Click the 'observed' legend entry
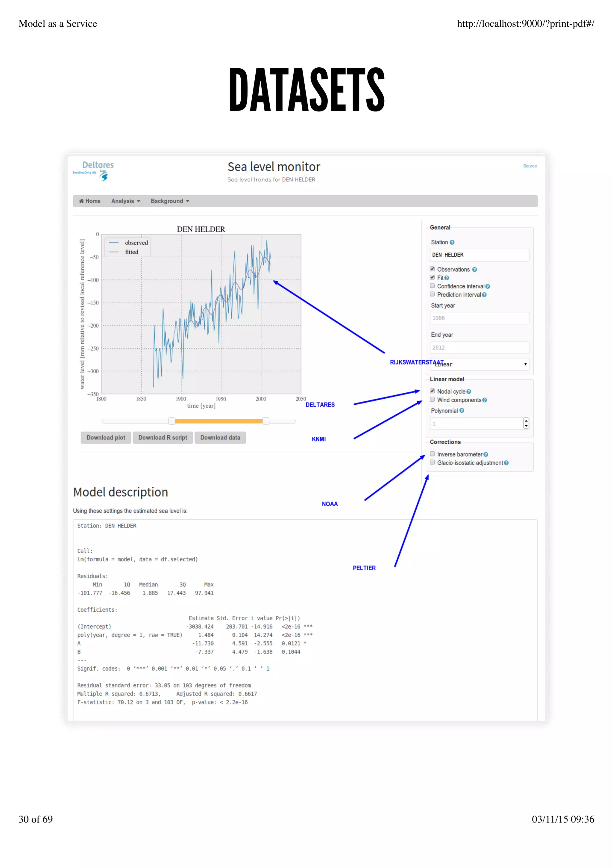Screen dimensions: 613x868 click(x=129, y=243)
